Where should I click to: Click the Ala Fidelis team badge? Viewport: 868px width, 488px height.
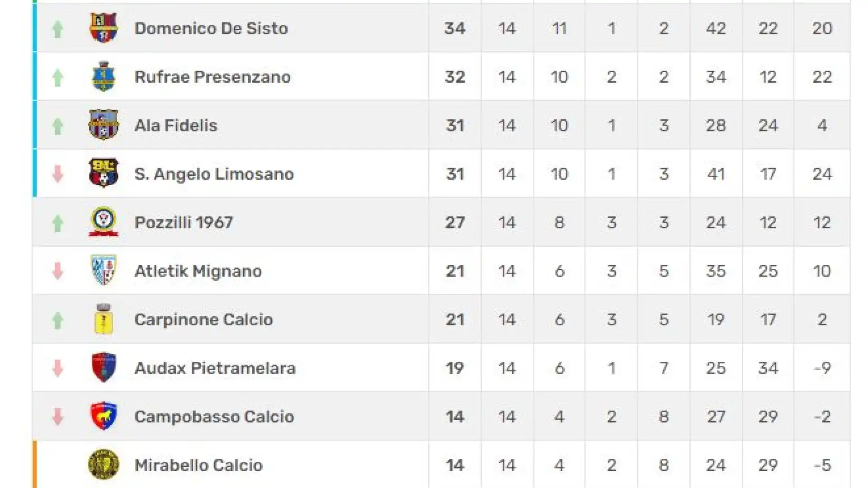point(104,125)
